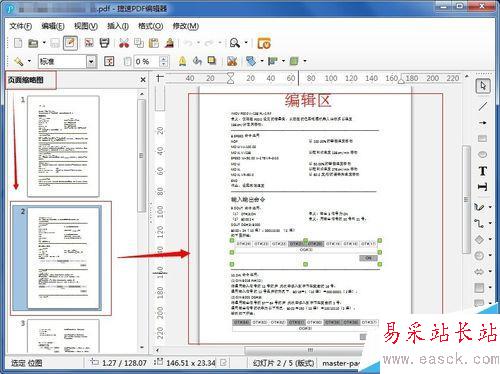
Task: Click the 0 % transparency field
Action: pyautogui.click(x=147, y=61)
